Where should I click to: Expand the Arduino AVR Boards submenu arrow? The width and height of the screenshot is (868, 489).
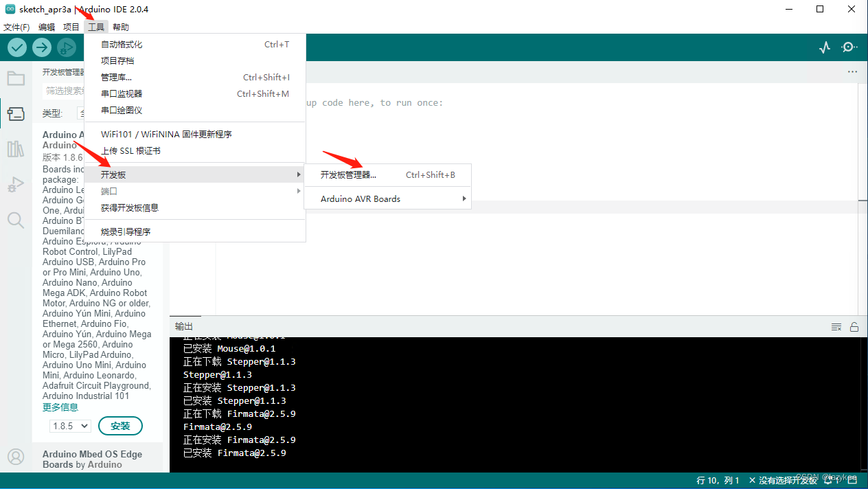click(x=464, y=198)
